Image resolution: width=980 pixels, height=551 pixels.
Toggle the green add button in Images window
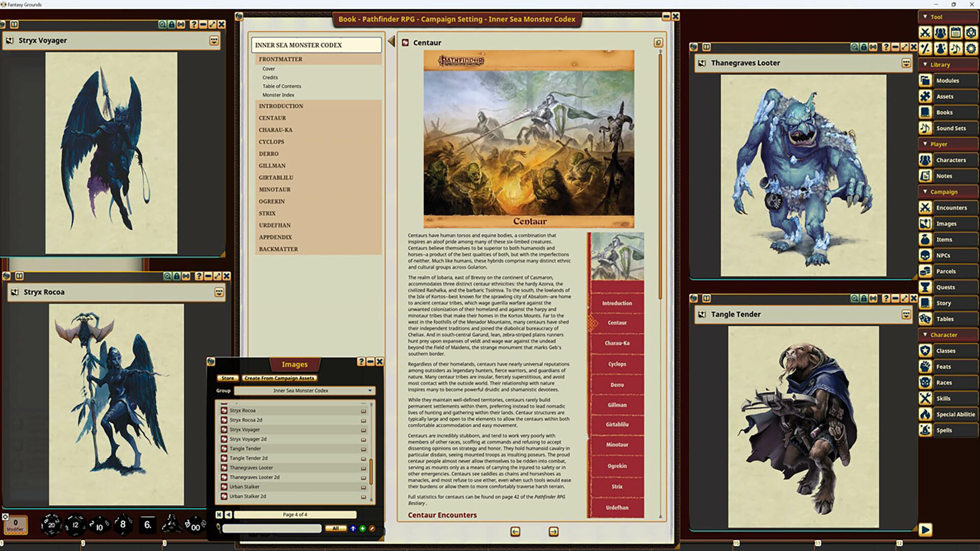(362, 529)
